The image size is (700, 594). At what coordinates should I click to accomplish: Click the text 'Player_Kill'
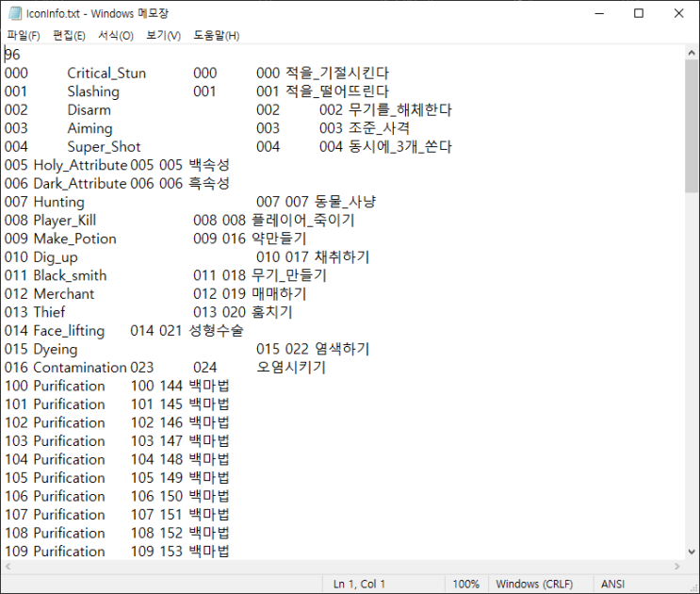[65, 221]
